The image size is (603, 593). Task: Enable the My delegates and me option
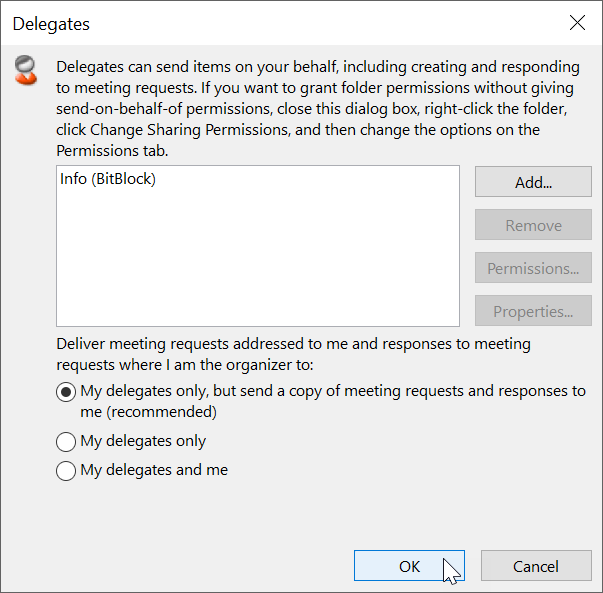pos(66,471)
